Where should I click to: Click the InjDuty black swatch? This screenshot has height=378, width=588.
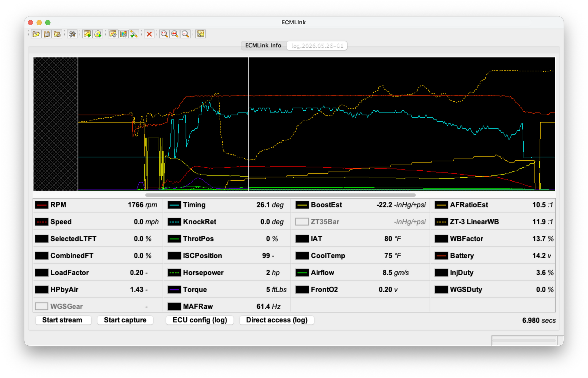[441, 273]
